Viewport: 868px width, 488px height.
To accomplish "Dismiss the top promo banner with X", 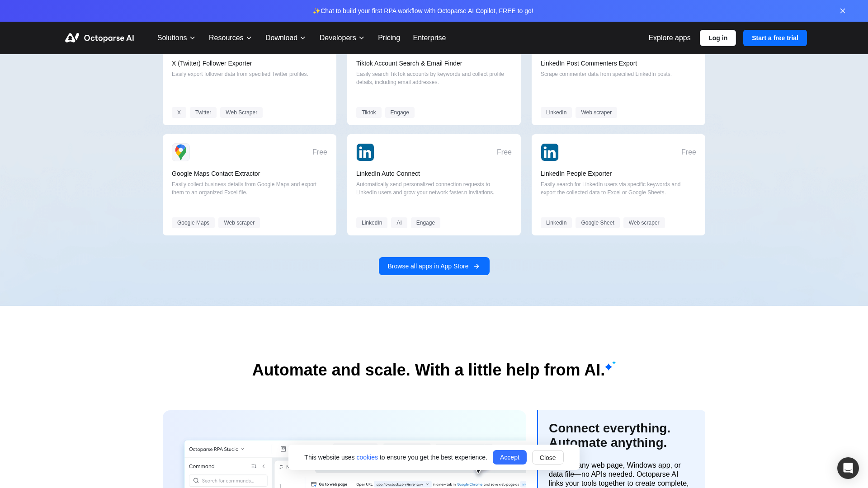I will (x=843, y=11).
